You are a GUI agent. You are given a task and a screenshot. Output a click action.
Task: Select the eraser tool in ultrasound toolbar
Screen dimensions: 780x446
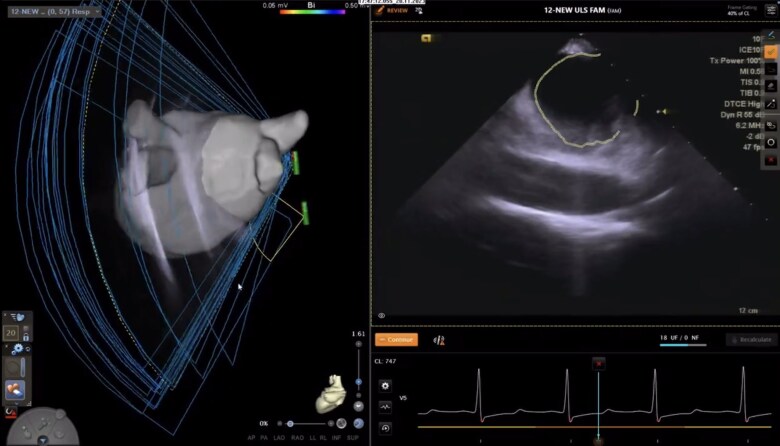771,86
